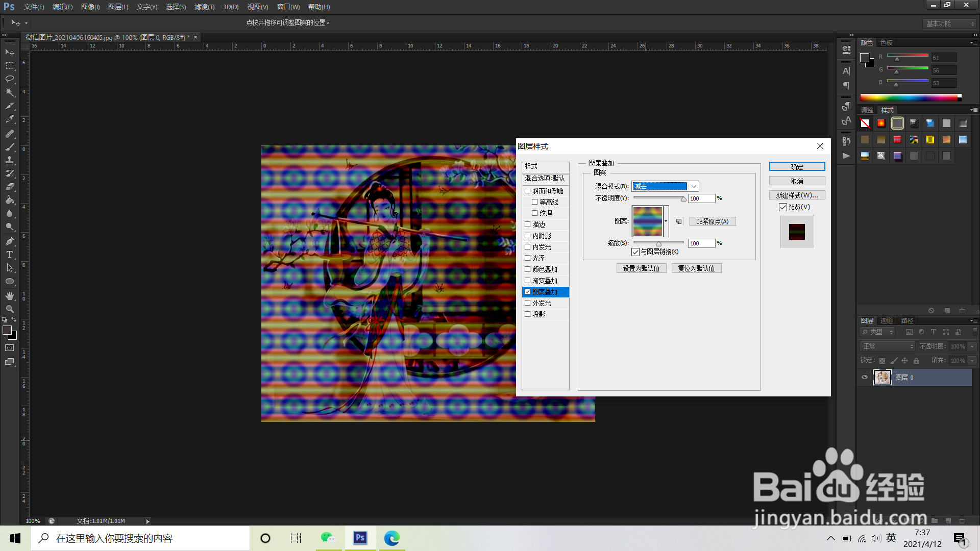Select the Zoom tool in toolbar

[x=10, y=309]
